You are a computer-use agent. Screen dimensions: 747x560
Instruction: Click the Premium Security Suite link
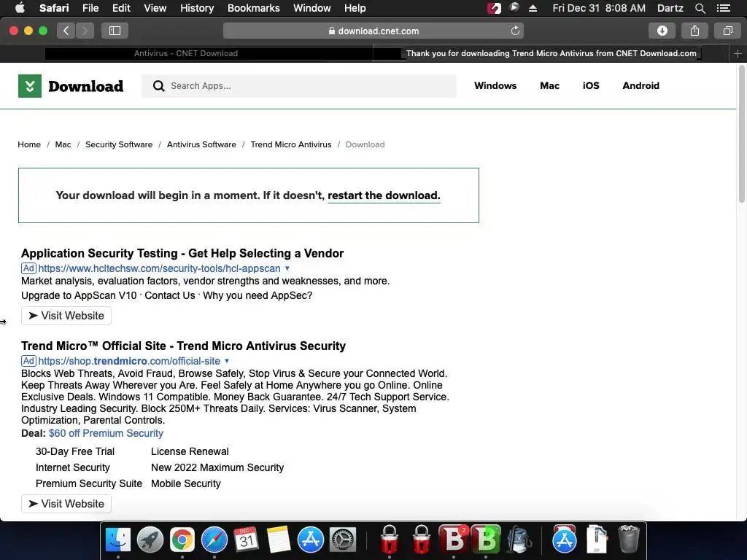89,484
